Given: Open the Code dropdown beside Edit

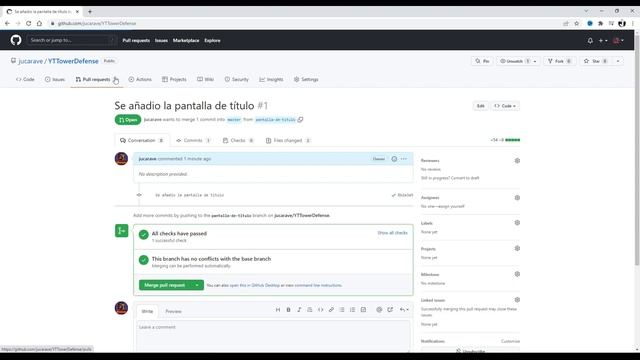Looking at the screenshot, I should pyautogui.click(x=505, y=106).
